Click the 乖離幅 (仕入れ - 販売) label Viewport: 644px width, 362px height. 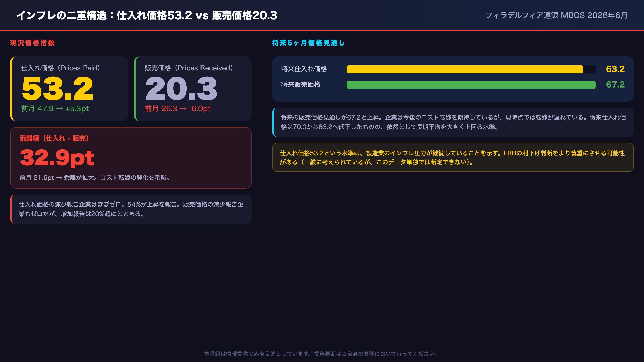54,138
